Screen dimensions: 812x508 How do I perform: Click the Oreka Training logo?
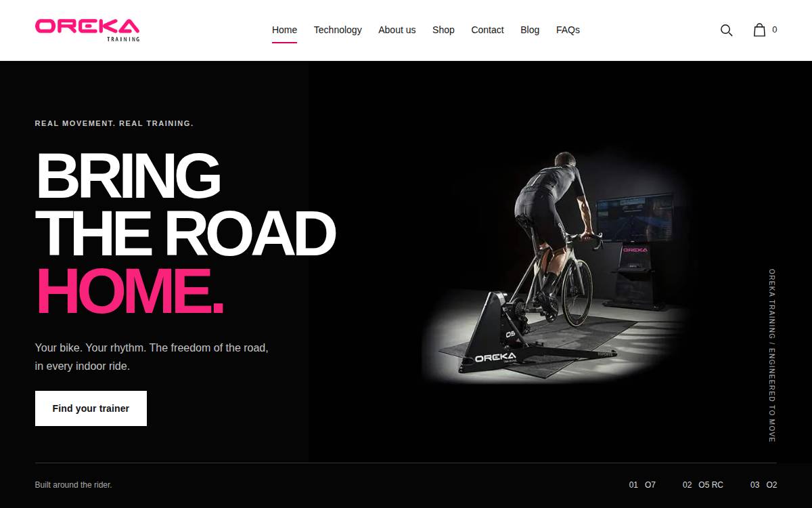click(87, 30)
